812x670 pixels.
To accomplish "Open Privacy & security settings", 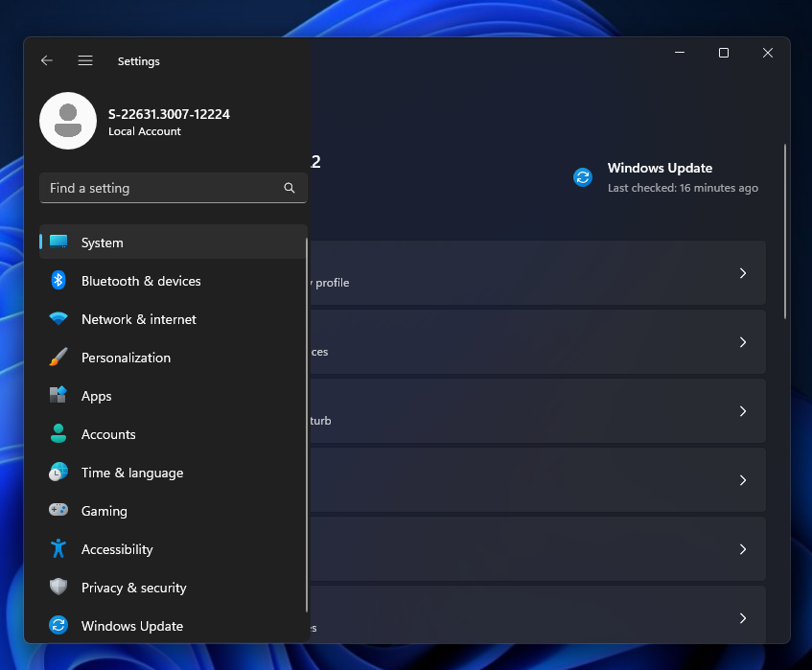I will 174,588.
